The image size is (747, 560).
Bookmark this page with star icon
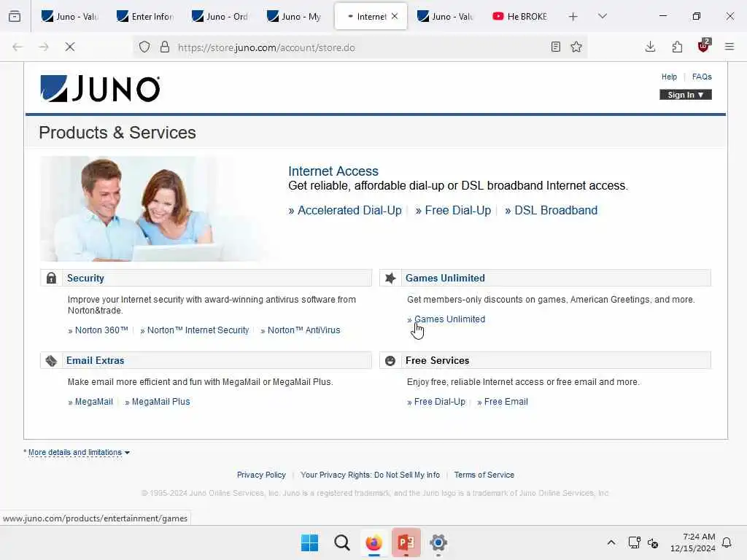click(576, 47)
